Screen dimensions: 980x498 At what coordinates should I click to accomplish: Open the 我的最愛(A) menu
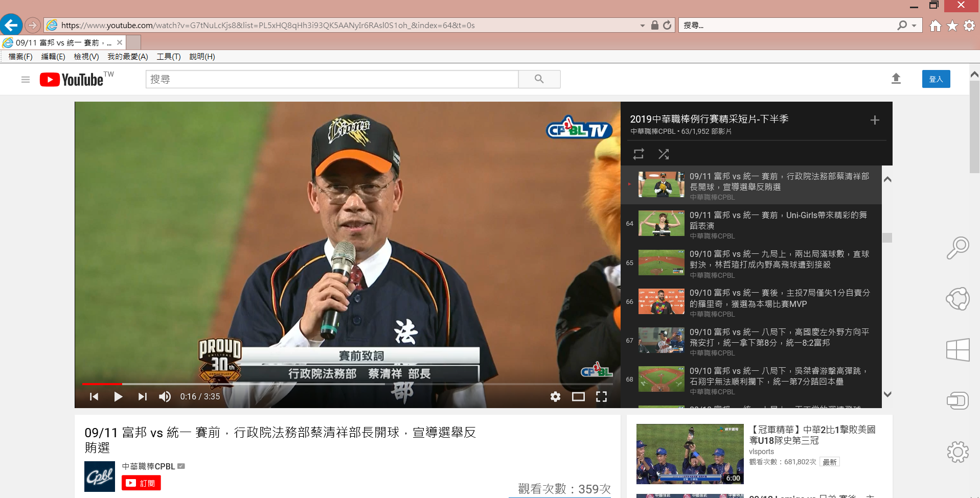tap(128, 57)
